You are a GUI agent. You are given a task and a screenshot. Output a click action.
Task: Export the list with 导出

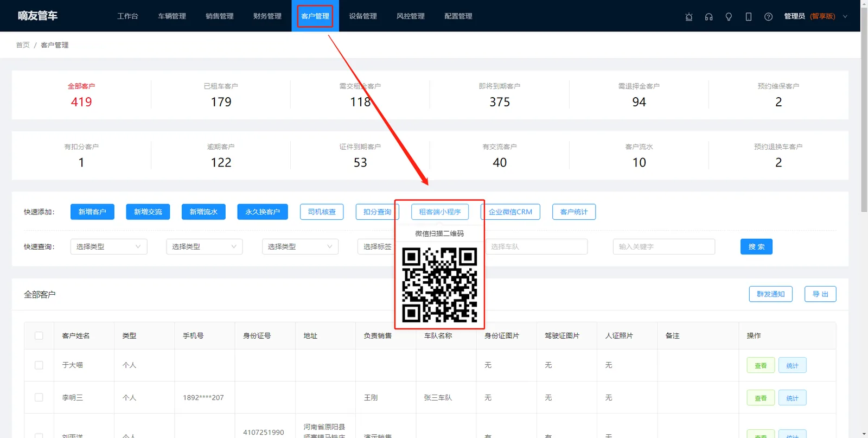[x=820, y=294]
